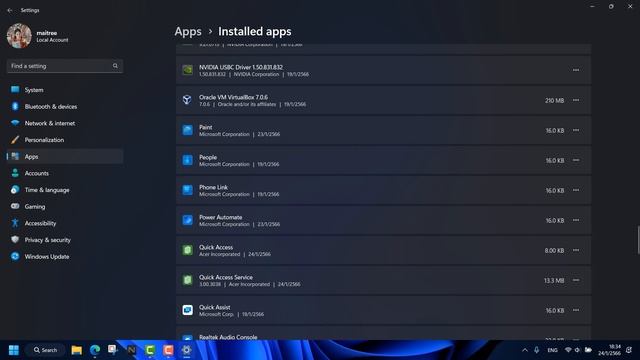
Task: Click the People app icon
Action: (187, 160)
